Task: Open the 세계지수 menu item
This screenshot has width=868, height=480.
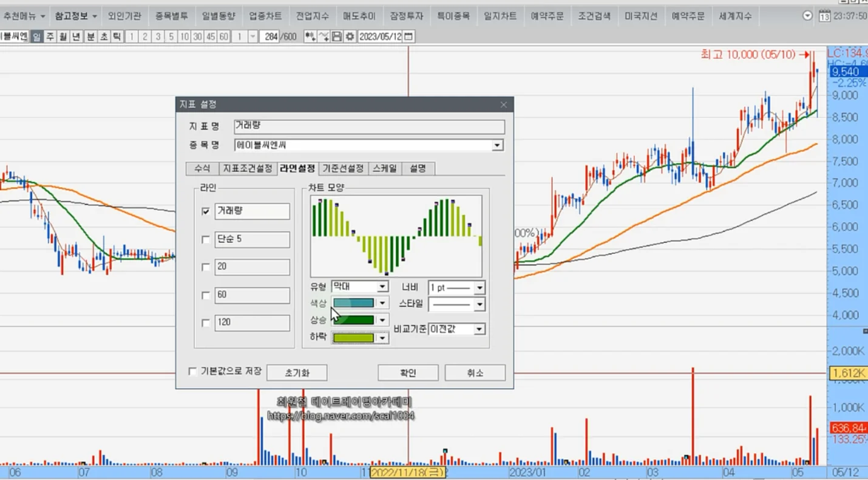Action: tap(735, 16)
